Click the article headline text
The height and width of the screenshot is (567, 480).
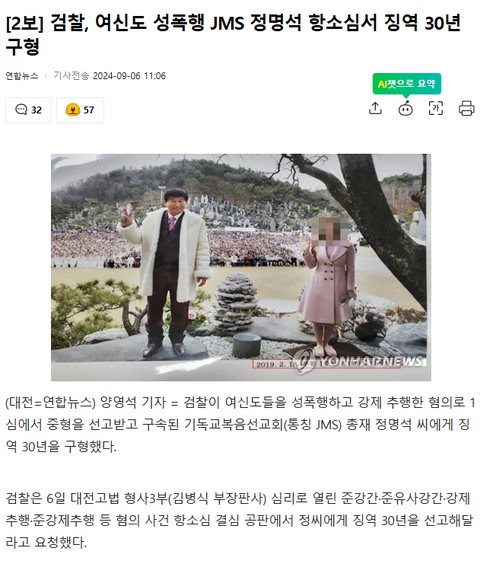[233, 34]
